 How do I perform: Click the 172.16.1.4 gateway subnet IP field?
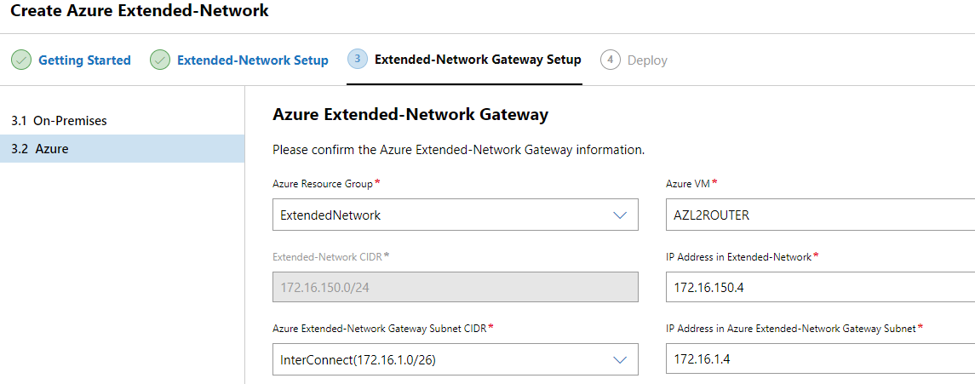820,359
